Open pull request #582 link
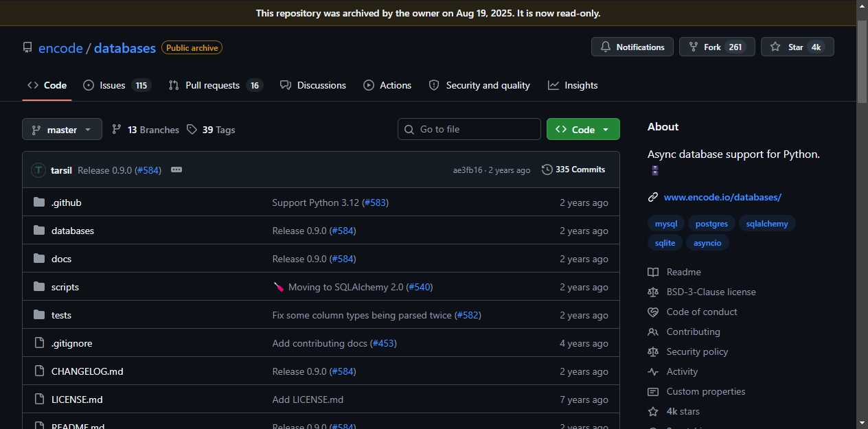Image resolution: width=868 pixels, height=429 pixels. pyautogui.click(x=468, y=315)
